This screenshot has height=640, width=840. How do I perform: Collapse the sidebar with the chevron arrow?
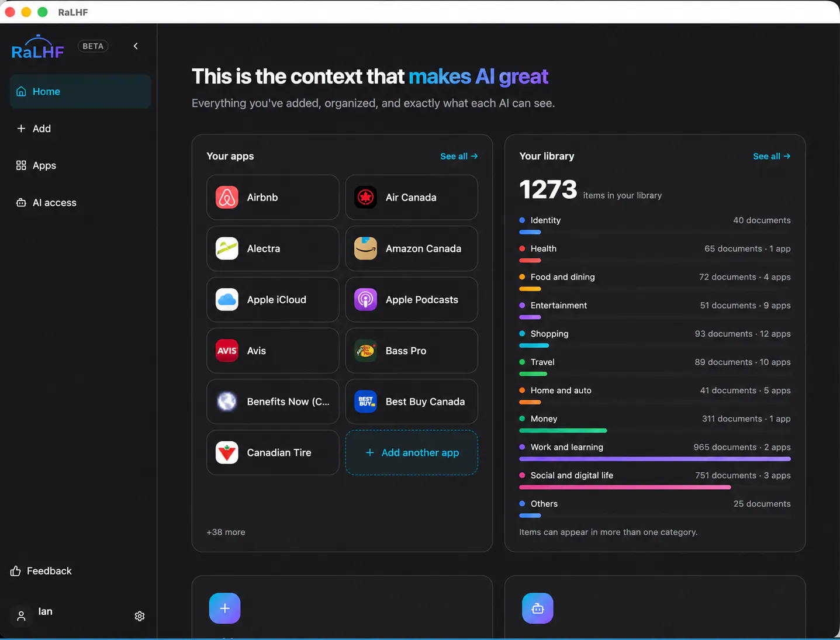(x=136, y=46)
